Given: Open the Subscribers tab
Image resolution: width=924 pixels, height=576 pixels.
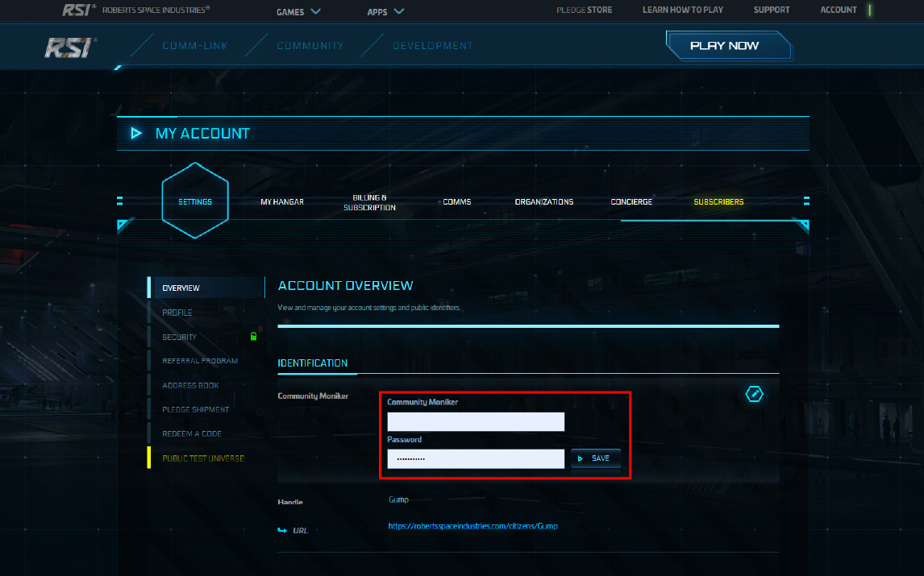Looking at the screenshot, I should pos(718,201).
